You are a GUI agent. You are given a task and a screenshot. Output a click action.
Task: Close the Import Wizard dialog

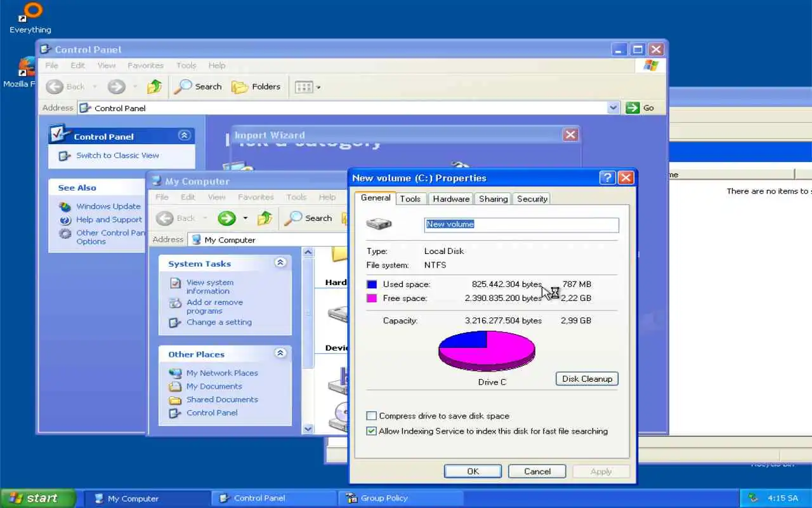(570, 135)
